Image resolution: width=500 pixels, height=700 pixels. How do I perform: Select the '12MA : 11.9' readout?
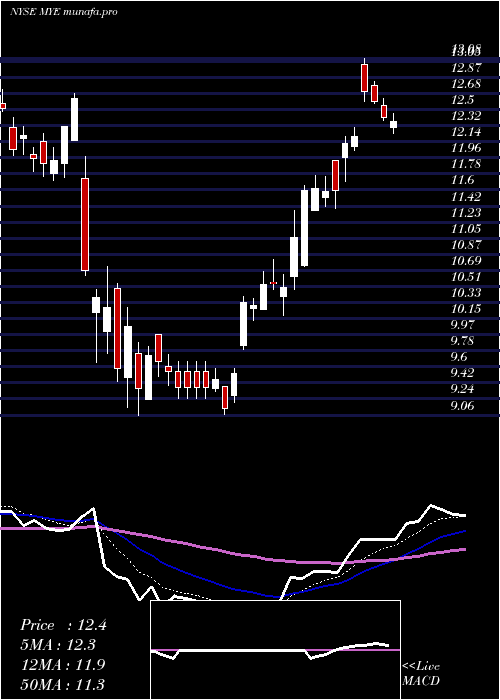[63, 665]
